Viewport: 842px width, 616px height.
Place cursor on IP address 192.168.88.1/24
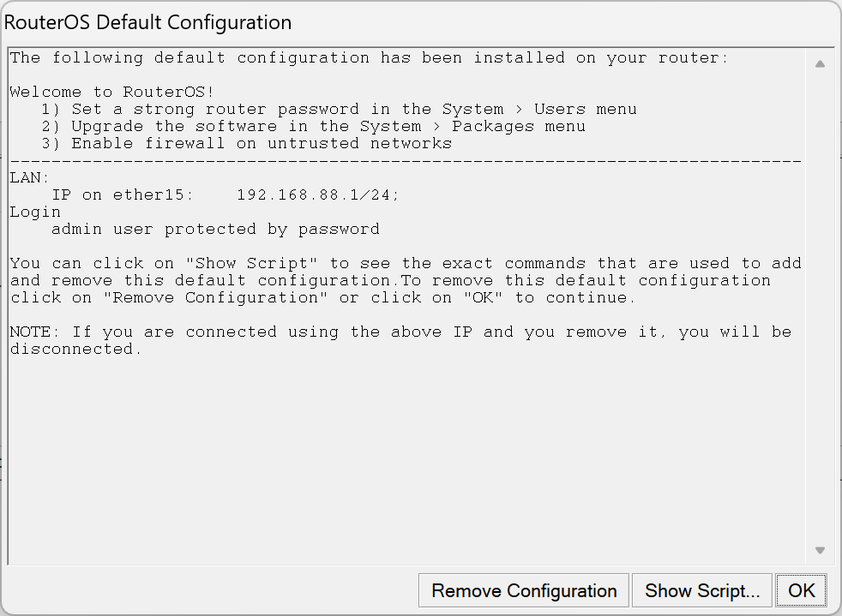(318, 195)
